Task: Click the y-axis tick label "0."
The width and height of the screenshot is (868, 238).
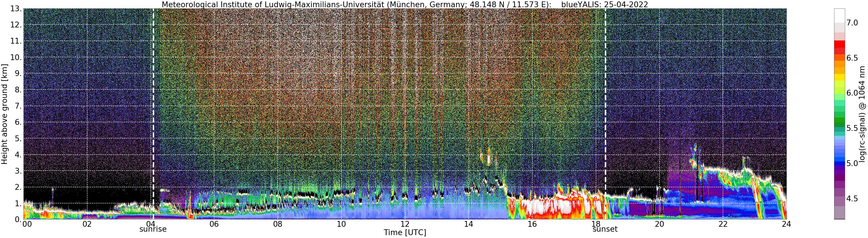Action: pyautogui.click(x=18, y=219)
